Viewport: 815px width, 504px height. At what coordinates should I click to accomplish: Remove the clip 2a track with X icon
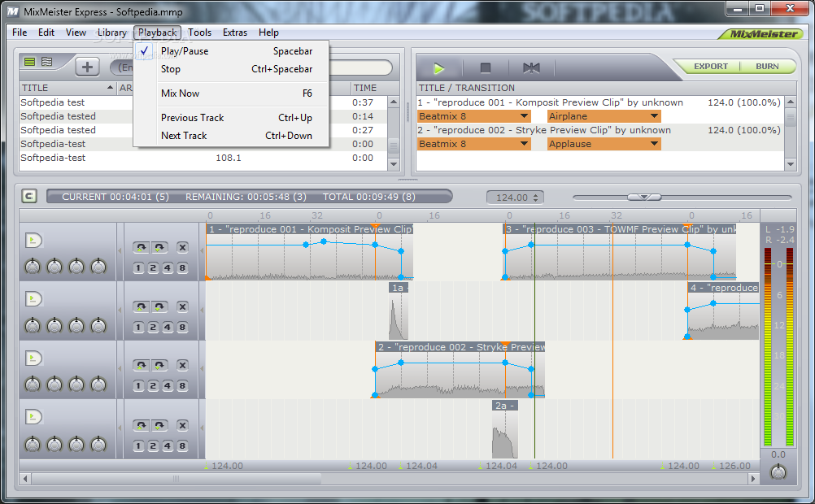182,425
